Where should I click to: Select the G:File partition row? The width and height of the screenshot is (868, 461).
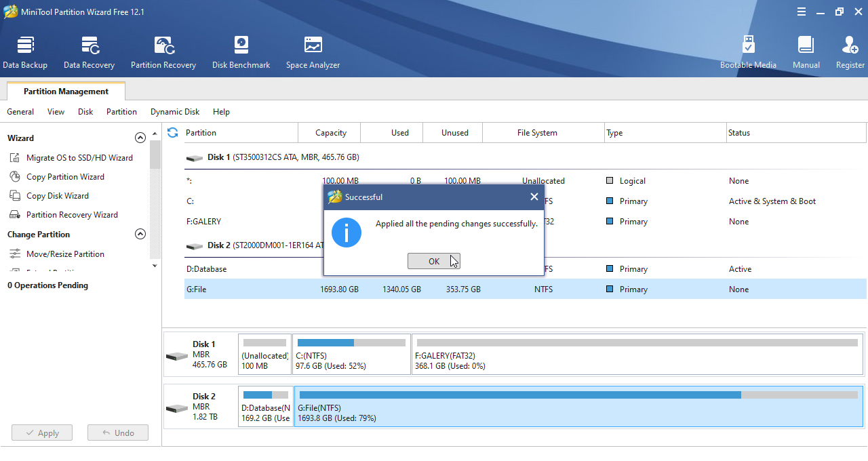click(x=526, y=289)
